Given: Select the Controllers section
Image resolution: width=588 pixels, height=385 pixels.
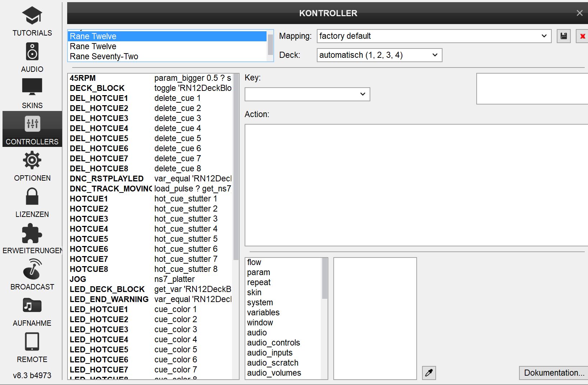Looking at the screenshot, I should (x=32, y=129).
